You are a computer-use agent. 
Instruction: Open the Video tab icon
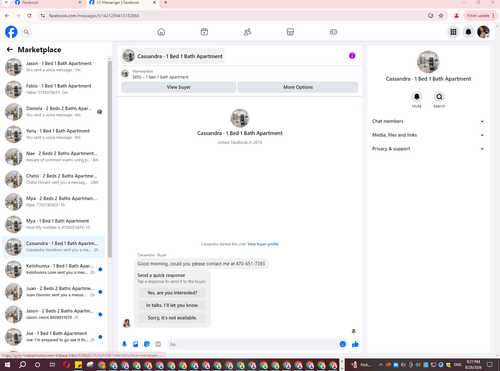point(204,32)
